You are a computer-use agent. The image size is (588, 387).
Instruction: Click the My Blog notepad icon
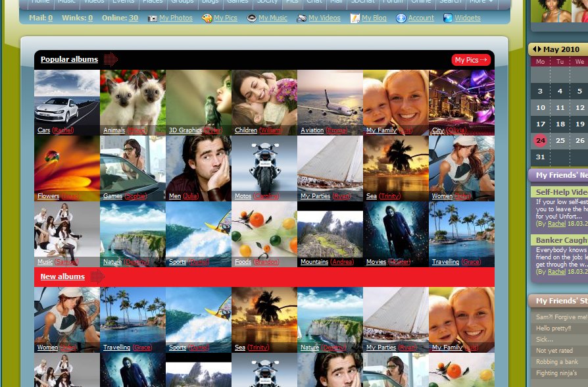[355, 18]
